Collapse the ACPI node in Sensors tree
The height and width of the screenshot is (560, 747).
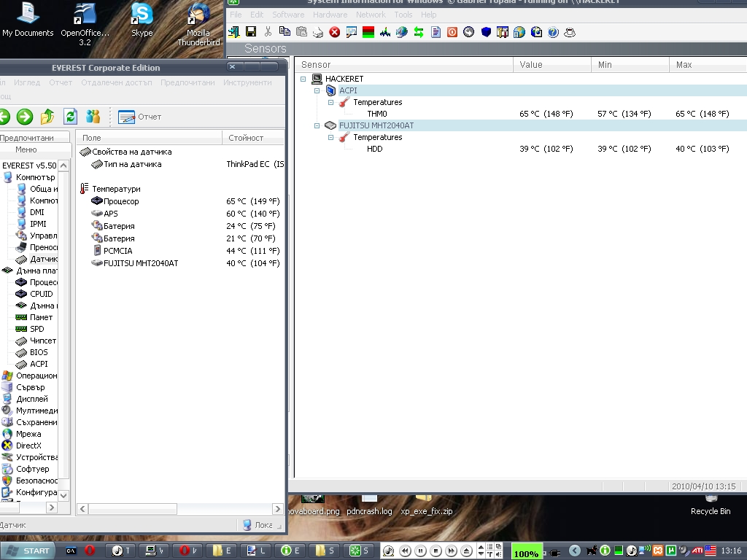pos(317,90)
